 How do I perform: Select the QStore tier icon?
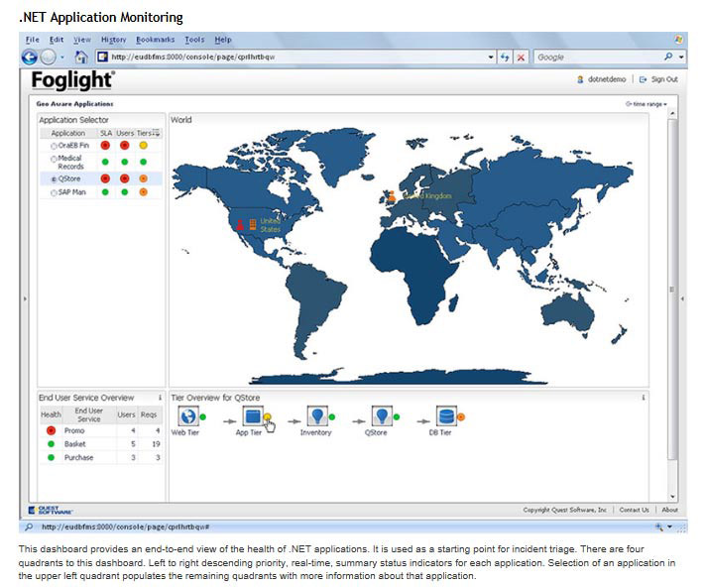382,415
